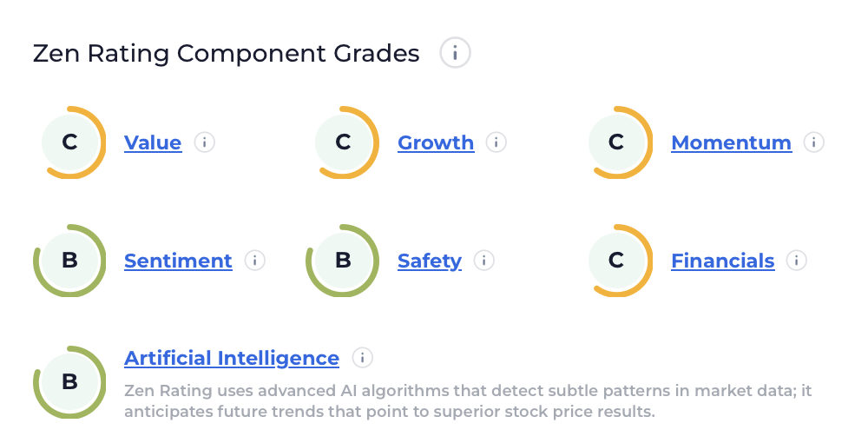Click the info icon next to Growth
The image size is (868, 443).
pos(496,142)
